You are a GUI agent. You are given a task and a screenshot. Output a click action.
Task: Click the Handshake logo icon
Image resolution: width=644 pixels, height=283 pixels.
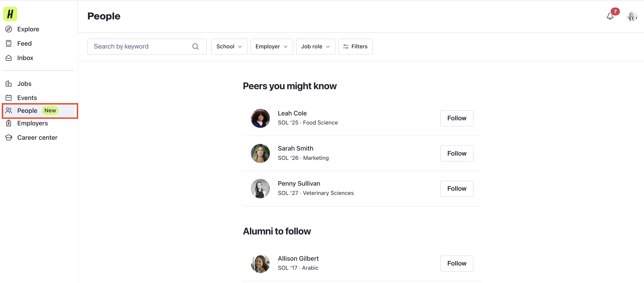pos(10,14)
